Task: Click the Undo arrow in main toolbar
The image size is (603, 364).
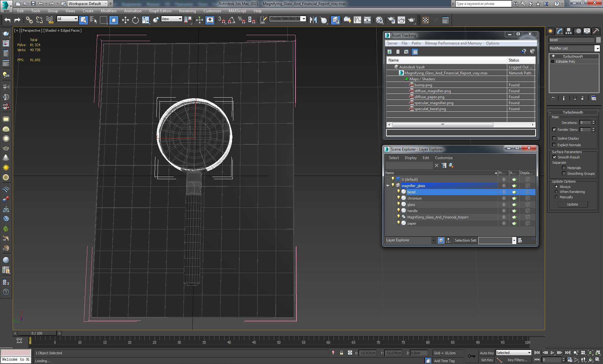Action: pos(8,20)
